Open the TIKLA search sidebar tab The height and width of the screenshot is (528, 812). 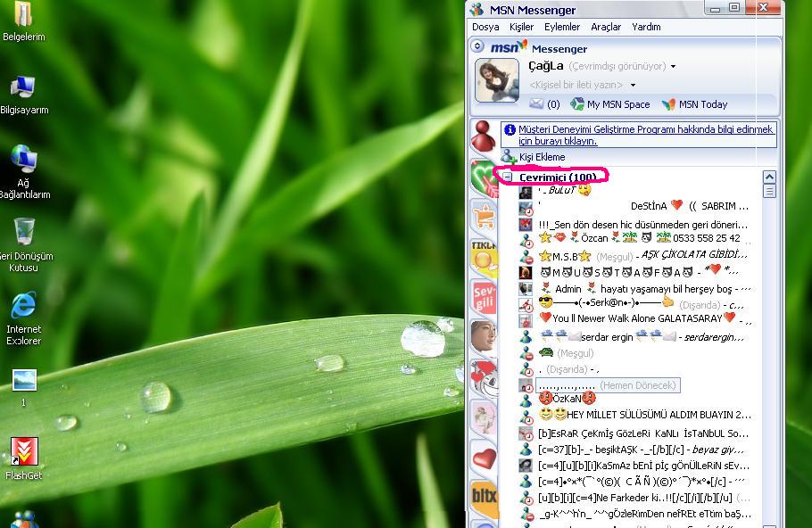click(x=483, y=257)
